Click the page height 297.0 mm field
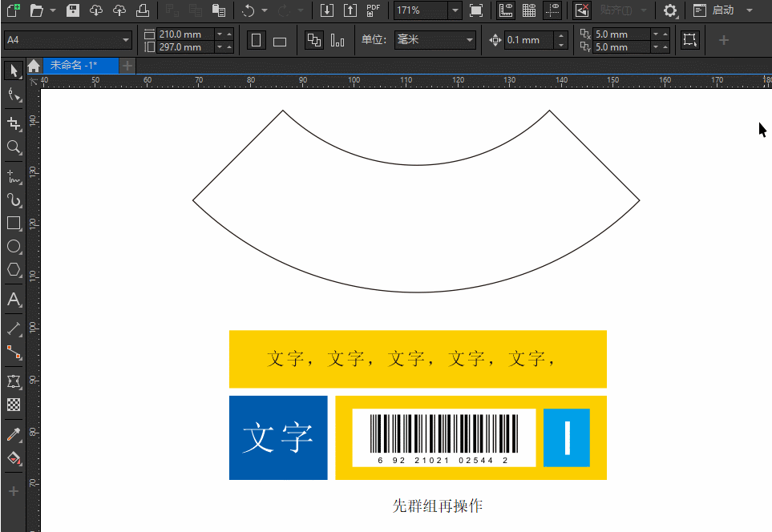 click(186, 46)
